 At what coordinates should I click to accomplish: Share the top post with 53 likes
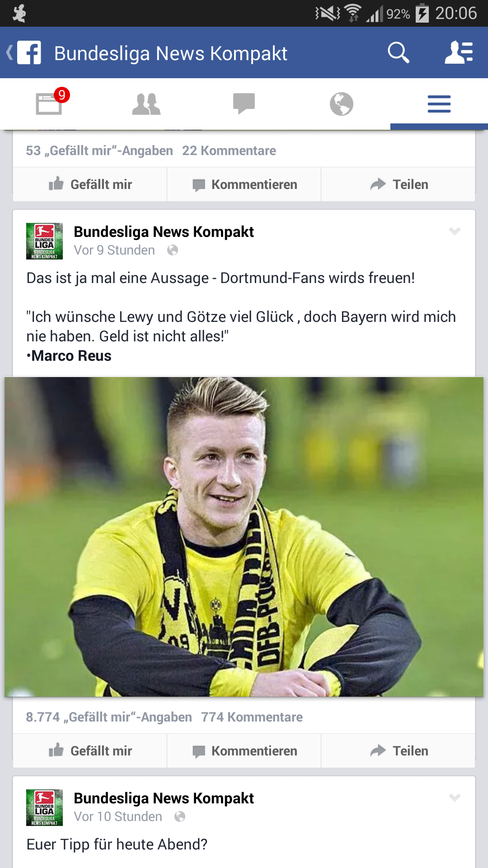(398, 184)
